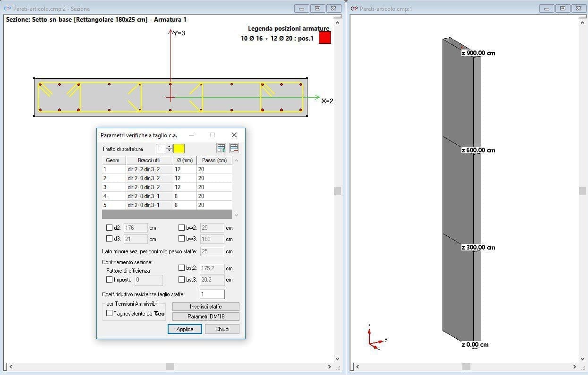Click the 3D view scroll up arrow

tap(582, 22)
